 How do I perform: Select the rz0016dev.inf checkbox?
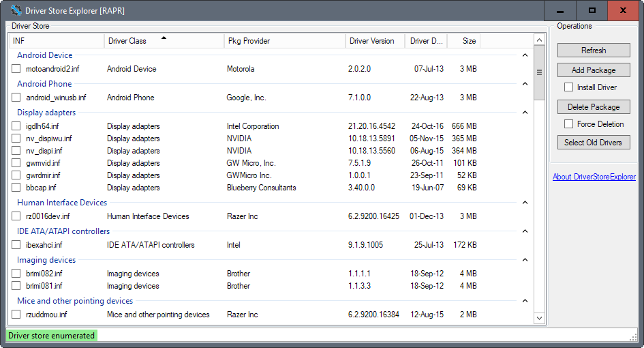(16, 216)
